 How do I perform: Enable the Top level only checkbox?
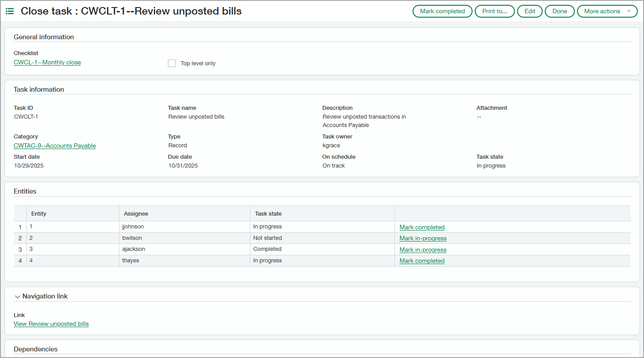pos(171,63)
